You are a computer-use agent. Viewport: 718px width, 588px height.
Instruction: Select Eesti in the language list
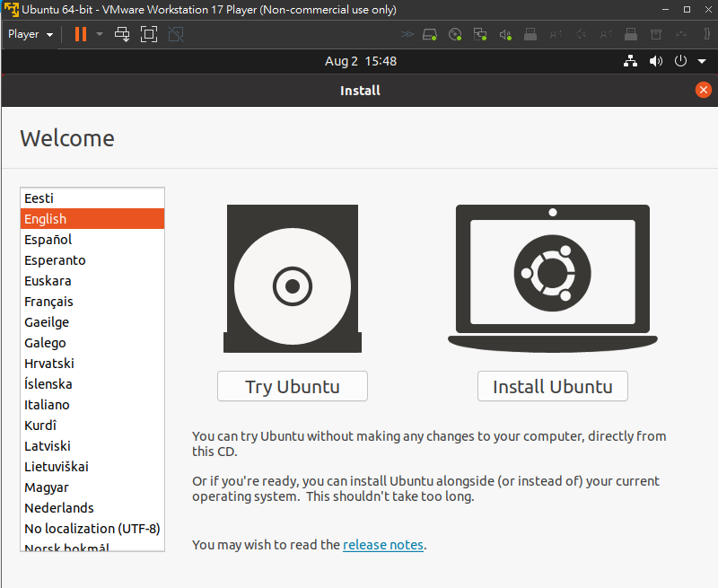pos(92,198)
